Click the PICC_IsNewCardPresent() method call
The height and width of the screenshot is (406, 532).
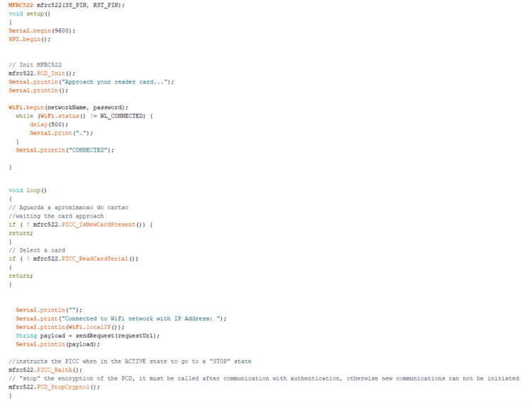tap(99, 225)
